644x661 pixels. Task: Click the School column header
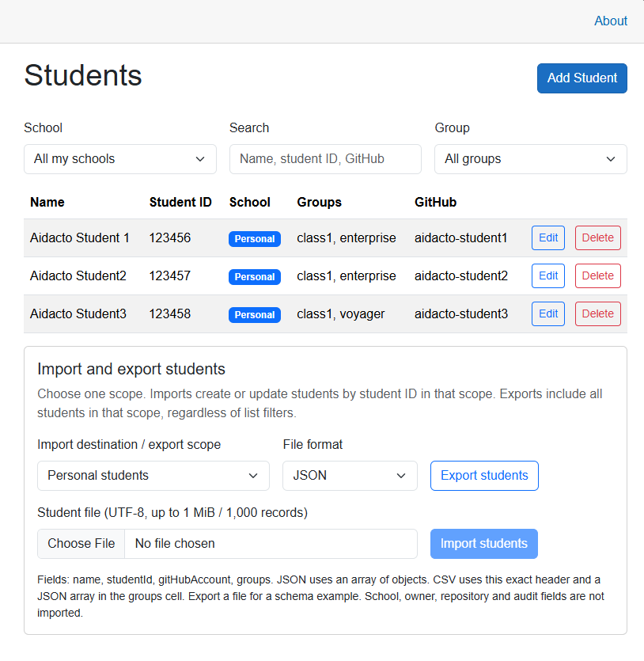click(x=249, y=203)
